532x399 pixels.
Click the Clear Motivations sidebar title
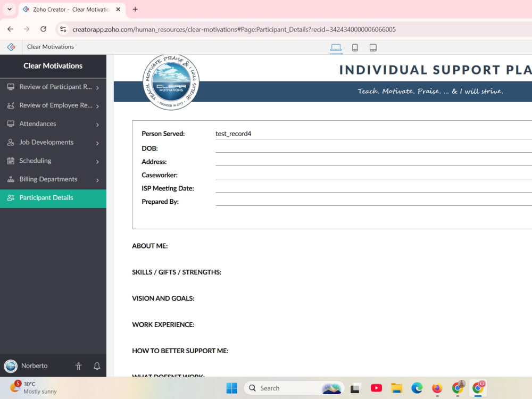click(x=53, y=66)
